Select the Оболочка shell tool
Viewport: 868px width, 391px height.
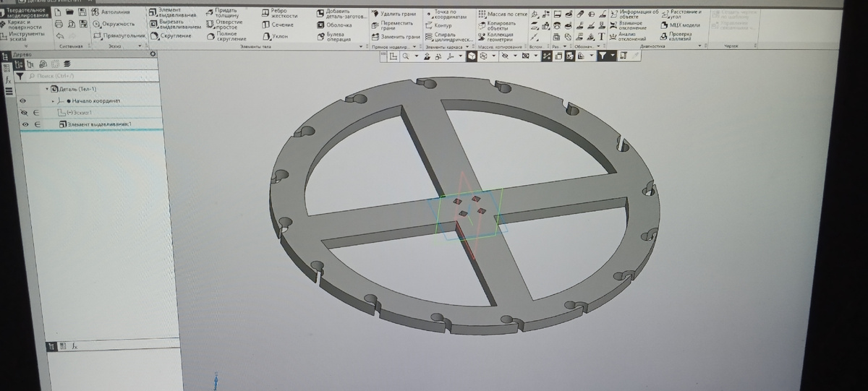[x=334, y=25]
